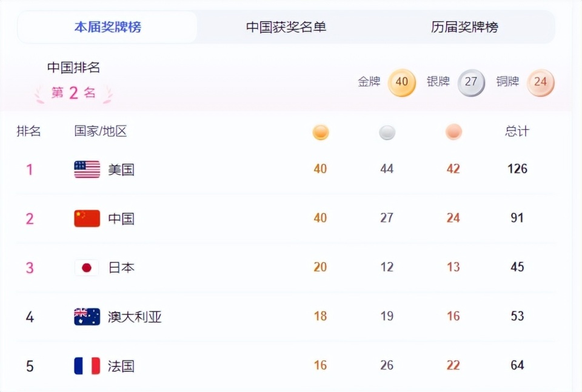The width and height of the screenshot is (582, 392).
Task: Click the 银牌 badge showing 27
Action: point(471,82)
